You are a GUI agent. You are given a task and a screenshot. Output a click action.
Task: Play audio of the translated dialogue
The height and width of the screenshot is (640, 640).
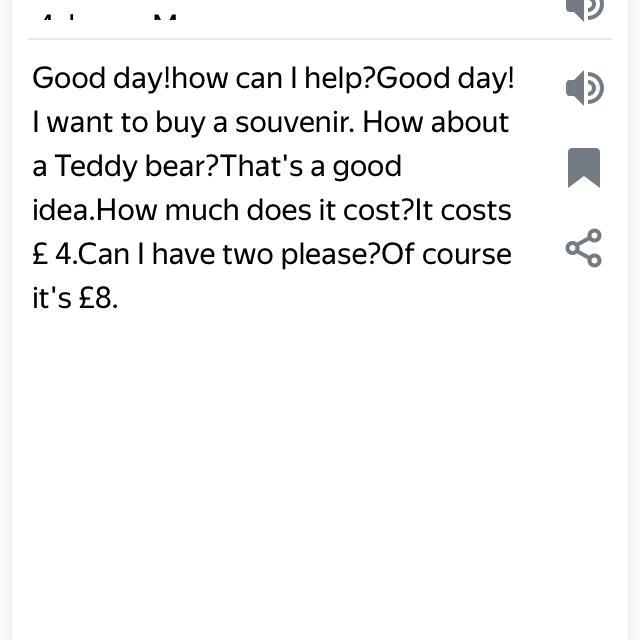[x=584, y=88]
